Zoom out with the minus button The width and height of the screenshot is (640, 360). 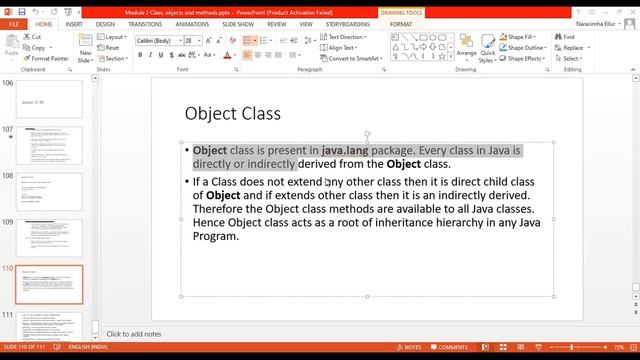pyautogui.click(x=551, y=347)
